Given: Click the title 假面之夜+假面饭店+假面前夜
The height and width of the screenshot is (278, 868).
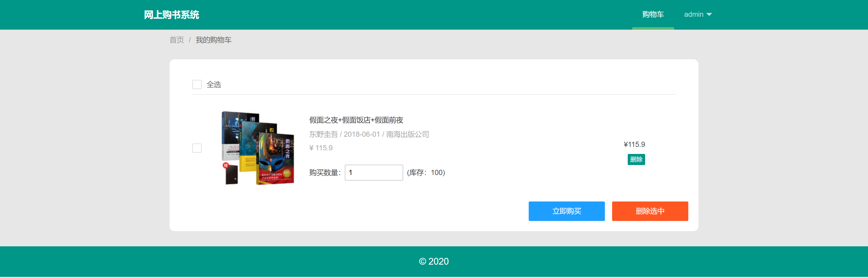Looking at the screenshot, I should (356, 120).
